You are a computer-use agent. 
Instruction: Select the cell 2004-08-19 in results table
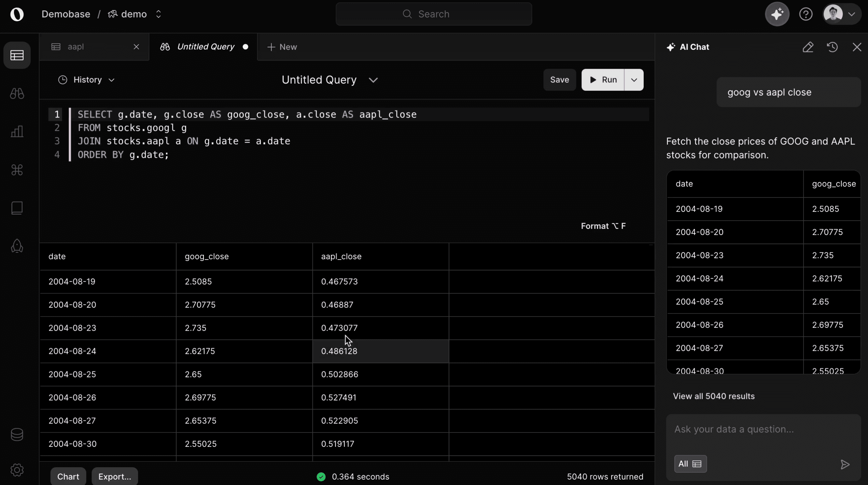108,281
